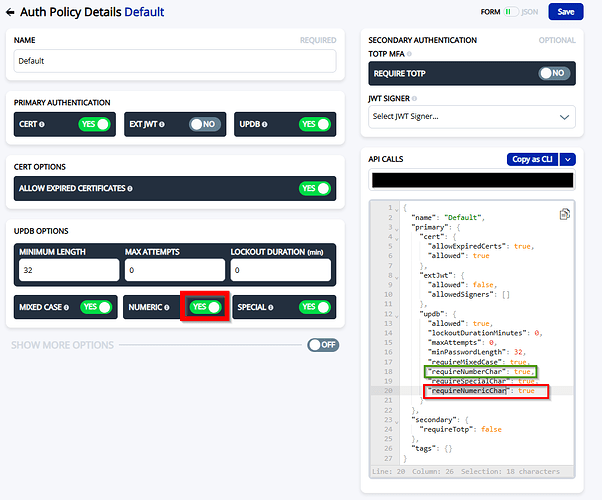Click the requireNumberChar line in JSON
This screenshot has width=602, height=500.
pos(481,372)
